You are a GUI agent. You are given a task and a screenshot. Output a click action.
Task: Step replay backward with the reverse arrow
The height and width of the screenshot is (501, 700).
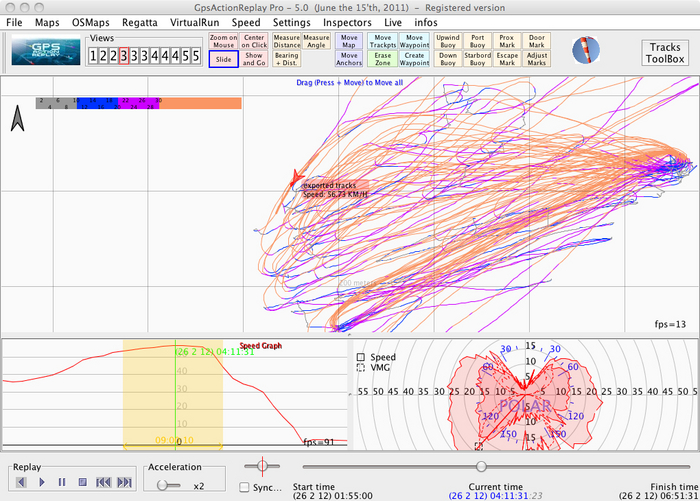(x=21, y=482)
